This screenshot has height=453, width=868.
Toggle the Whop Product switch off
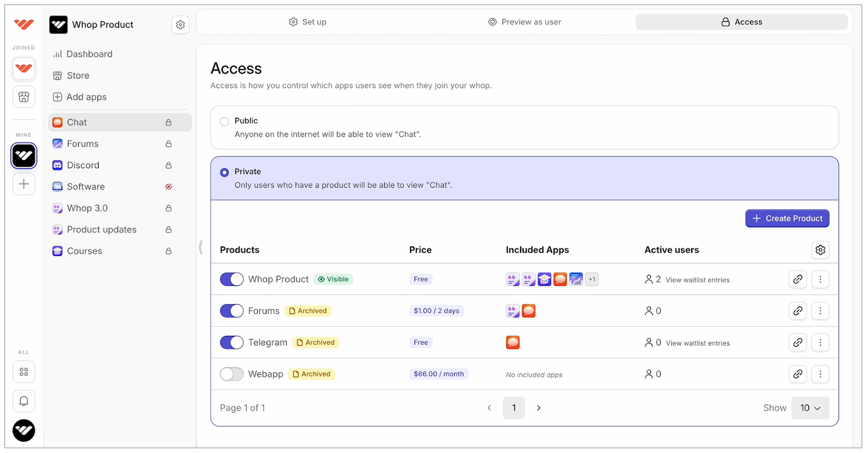pos(232,279)
